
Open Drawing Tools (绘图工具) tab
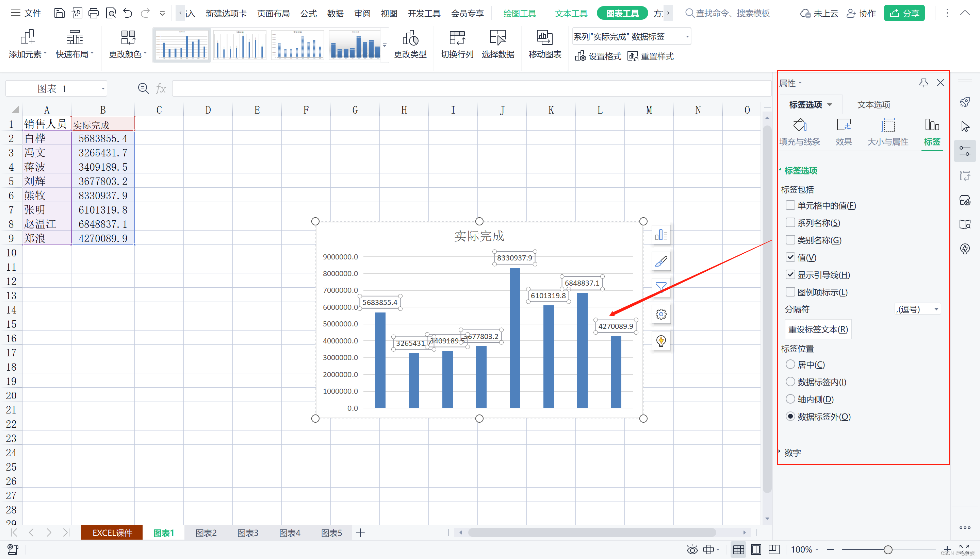click(x=519, y=14)
